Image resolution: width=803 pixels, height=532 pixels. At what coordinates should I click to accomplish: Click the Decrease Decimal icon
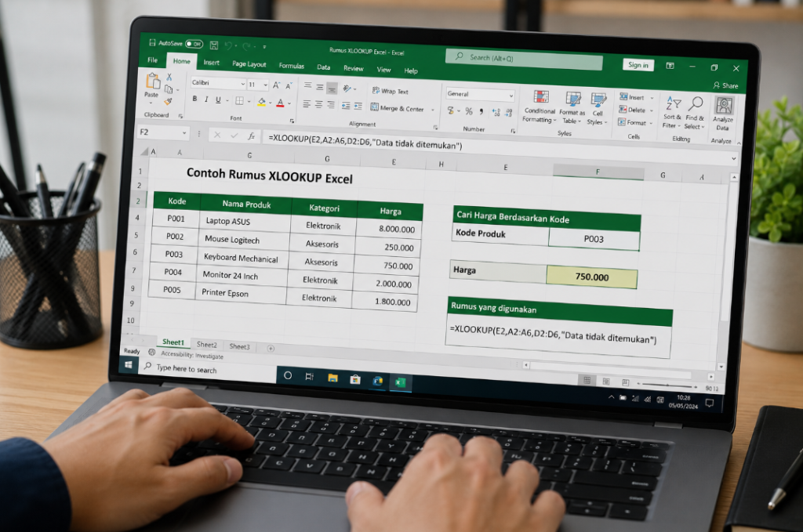click(x=508, y=113)
